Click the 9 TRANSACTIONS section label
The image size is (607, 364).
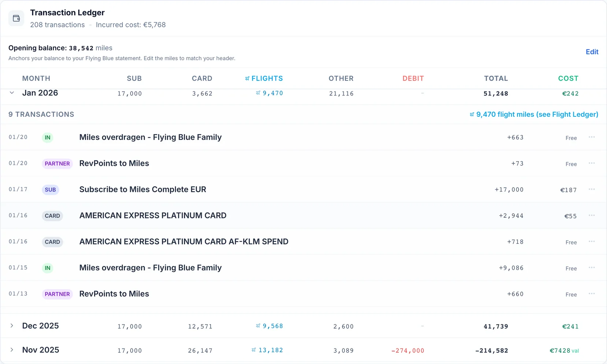(41, 115)
